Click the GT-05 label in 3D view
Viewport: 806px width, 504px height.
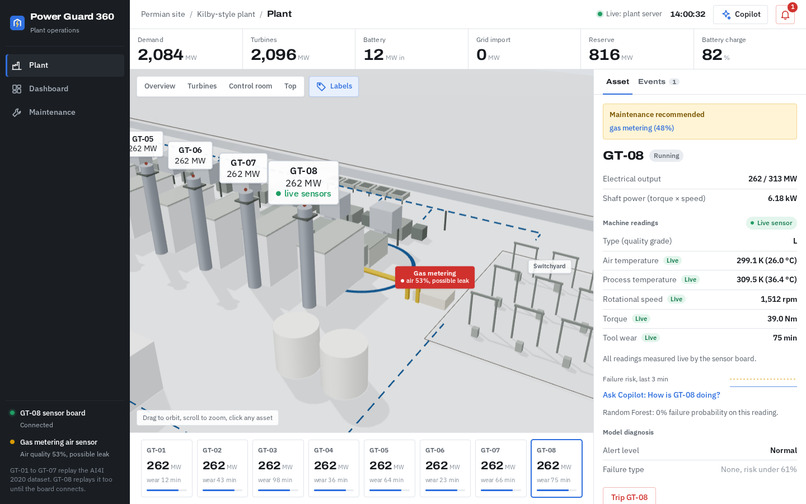pyautogui.click(x=146, y=143)
